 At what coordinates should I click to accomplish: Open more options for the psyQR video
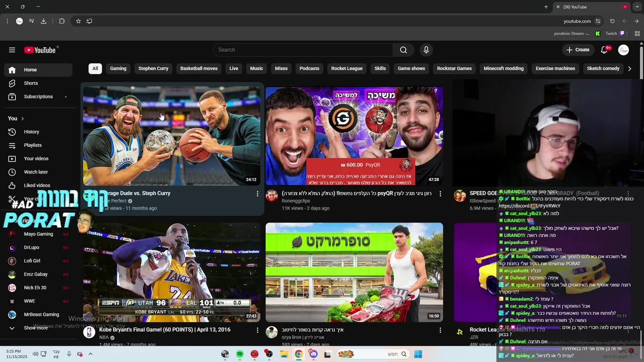440,194
